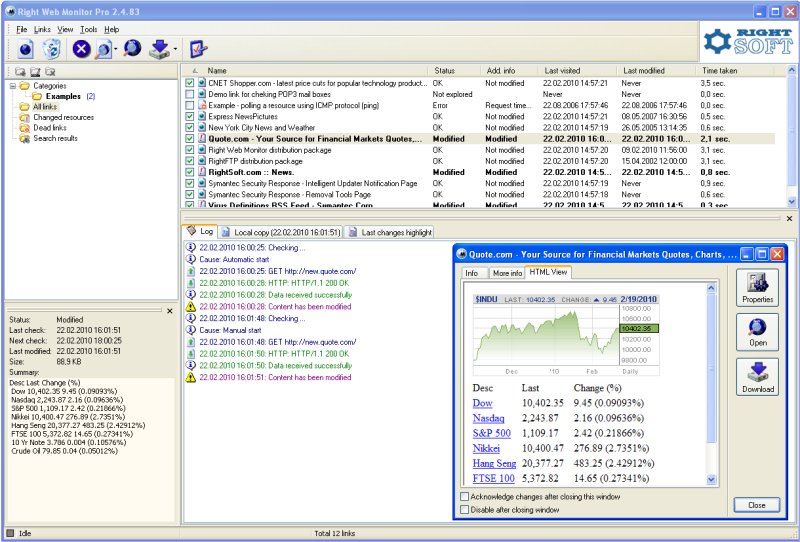Switch to the More info tab in Quote.com window
The width and height of the screenshot is (800, 542).
[x=507, y=273]
